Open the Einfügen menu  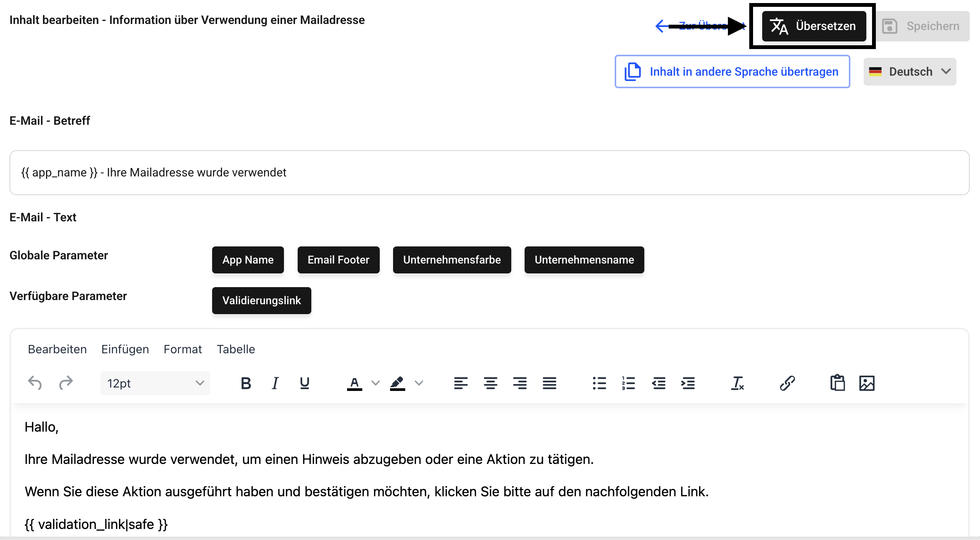pyautogui.click(x=125, y=349)
